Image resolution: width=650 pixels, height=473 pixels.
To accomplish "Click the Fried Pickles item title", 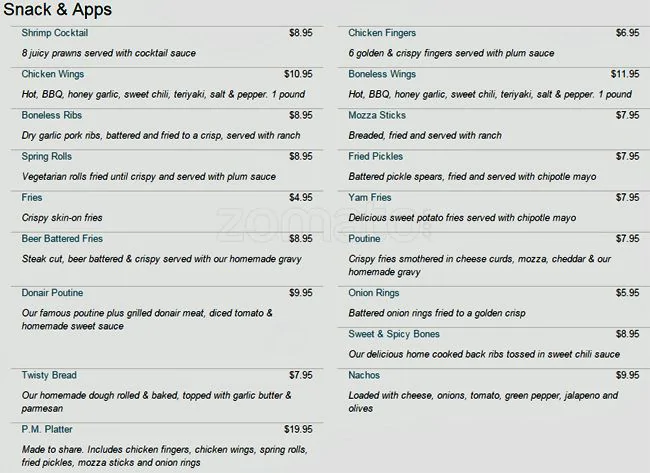I will [376, 156].
